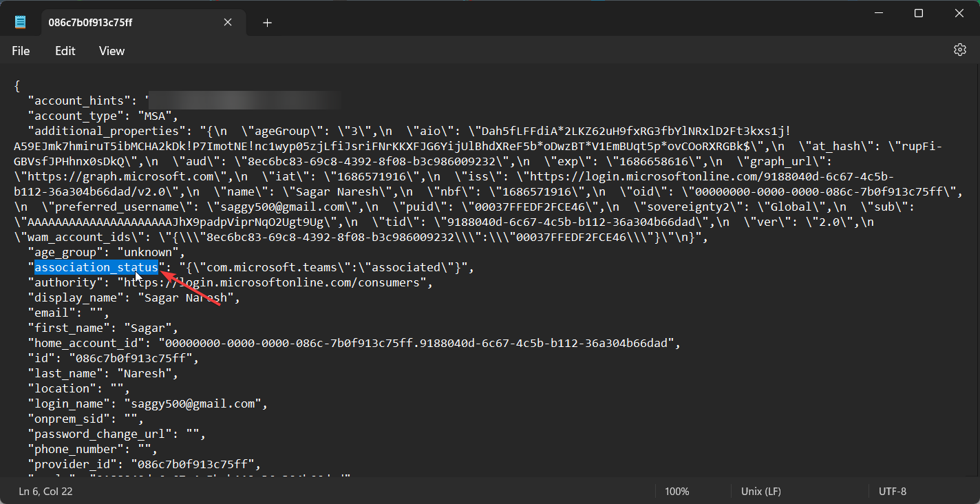The height and width of the screenshot is (504, 980).
Task: Click the "unknown" age group value
Action: 148,252
